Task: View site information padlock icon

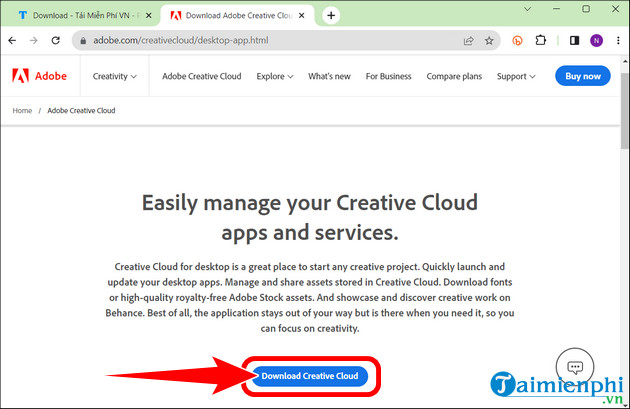Action: pyautogui.click(x=83, y=41)
